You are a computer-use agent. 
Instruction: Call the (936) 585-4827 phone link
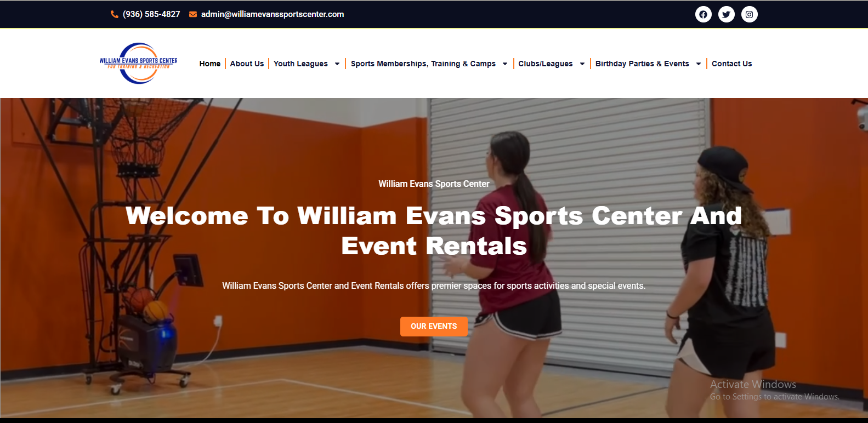151,14
